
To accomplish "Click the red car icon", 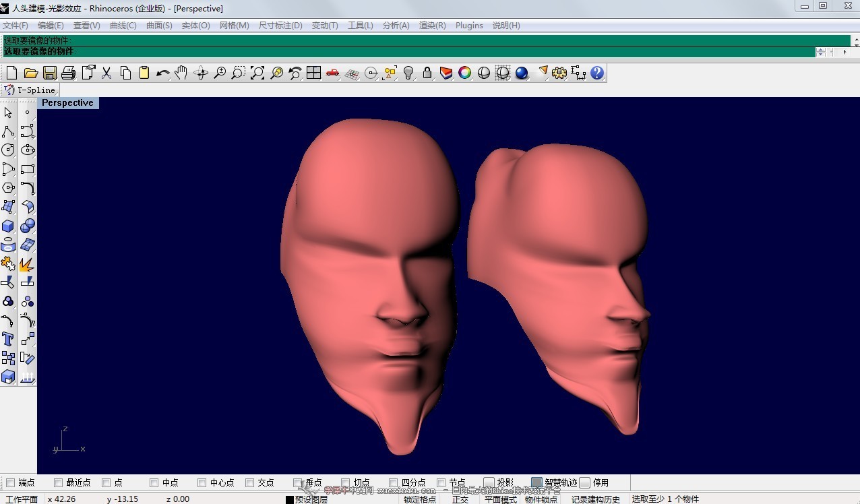I will point(333,73).
